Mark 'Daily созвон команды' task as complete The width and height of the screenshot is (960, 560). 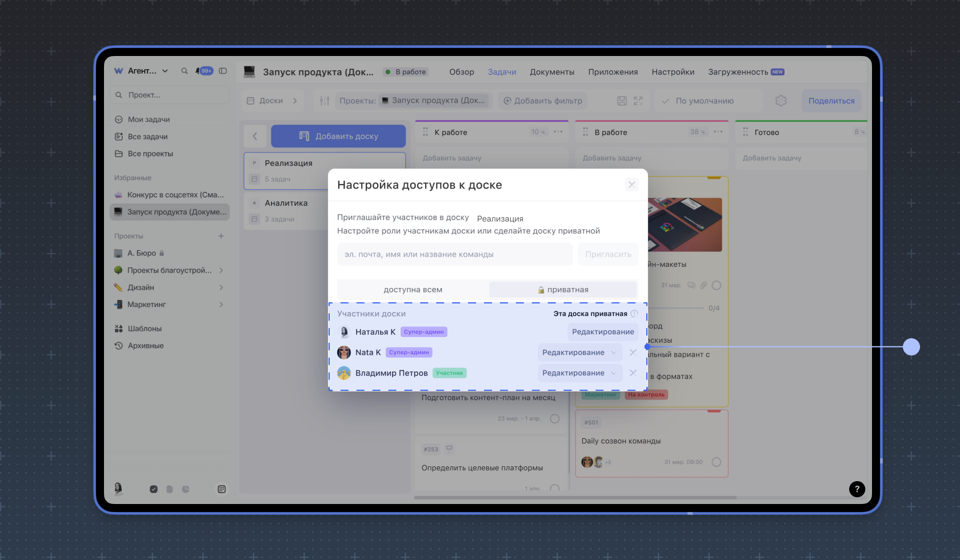point(717,462)
